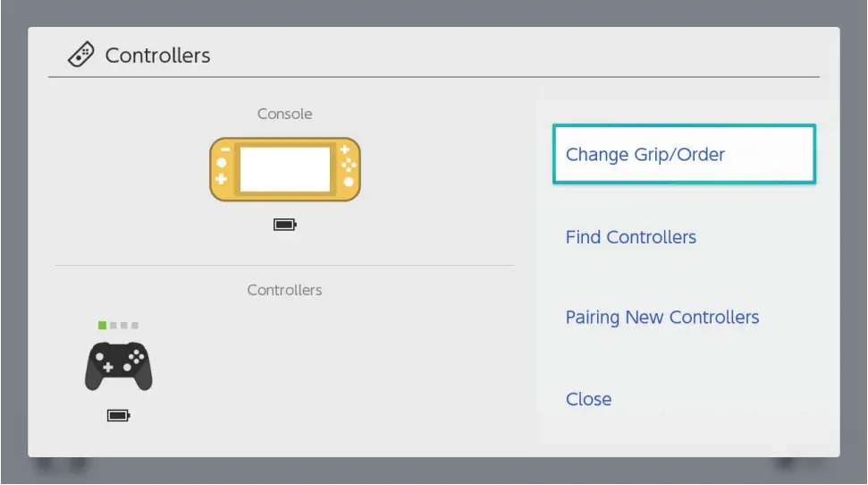Open the Change Grip/Order option
Image resolution: width=868 pixels, height=485 pixels.
coord(684,155)
